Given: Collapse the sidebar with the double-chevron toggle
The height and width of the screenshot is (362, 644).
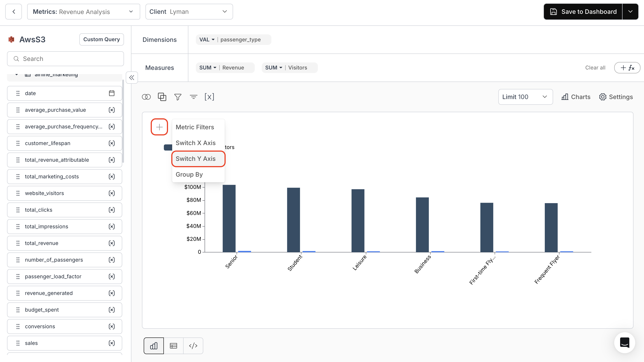Looking at the screenshot, I should click(131, 78).
